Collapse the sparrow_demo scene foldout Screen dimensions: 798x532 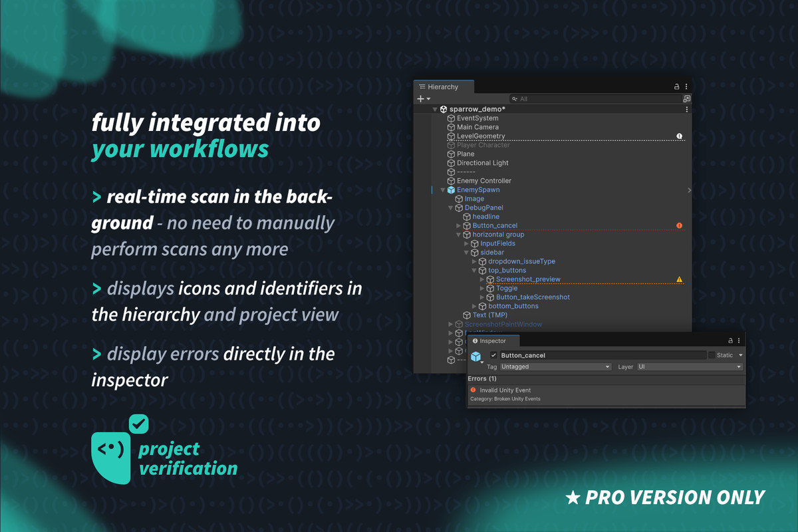[x=435, y=109]
